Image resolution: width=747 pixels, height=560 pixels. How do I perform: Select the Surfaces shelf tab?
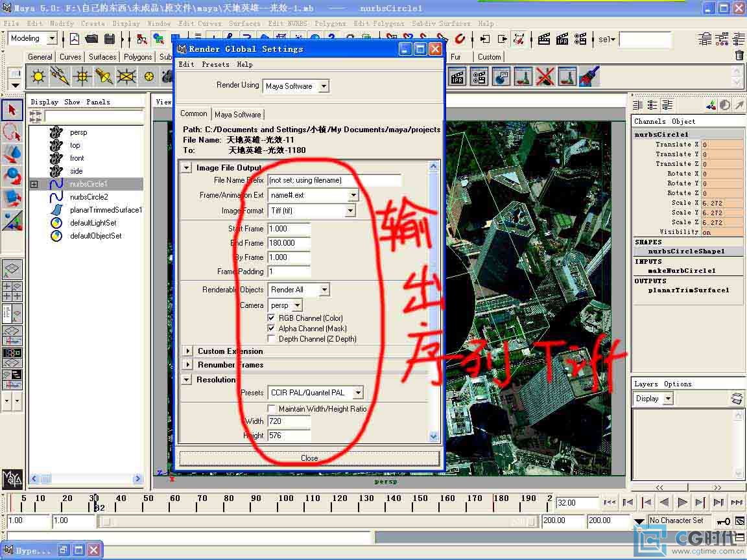coord(102,56)
